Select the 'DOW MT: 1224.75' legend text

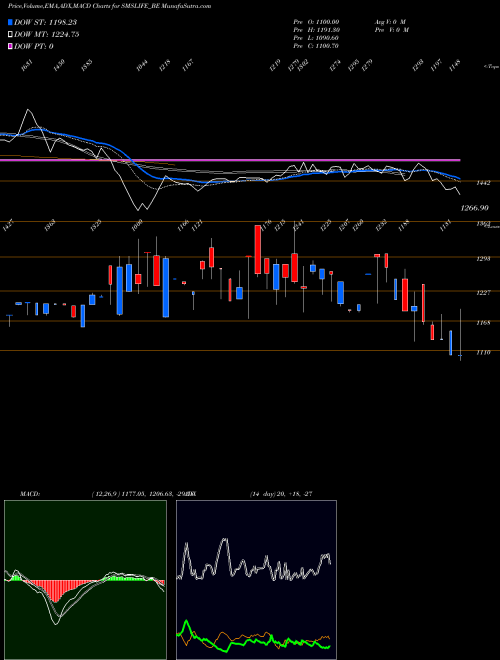pyautogui.click(x=46, y=35)
